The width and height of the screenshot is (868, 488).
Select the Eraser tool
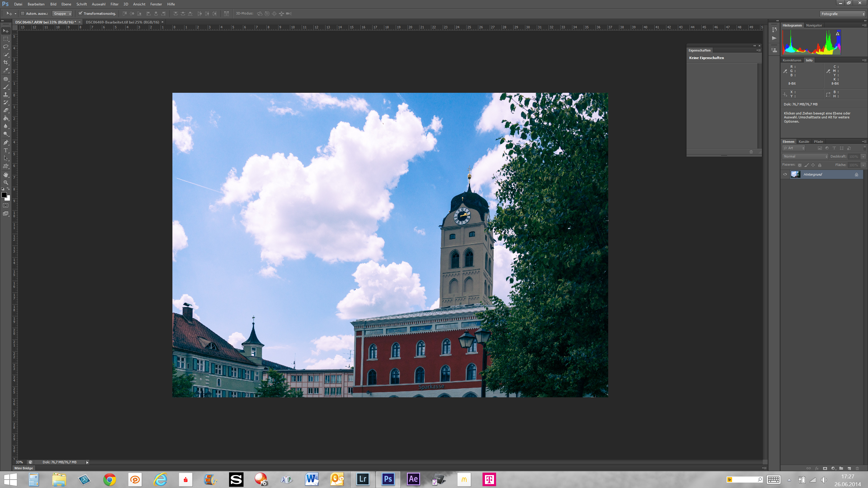[6, 111]
